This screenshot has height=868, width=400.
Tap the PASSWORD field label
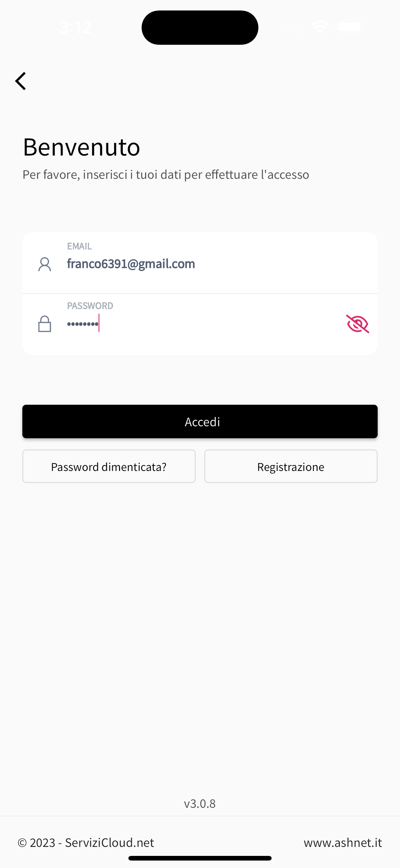[90, 305]
